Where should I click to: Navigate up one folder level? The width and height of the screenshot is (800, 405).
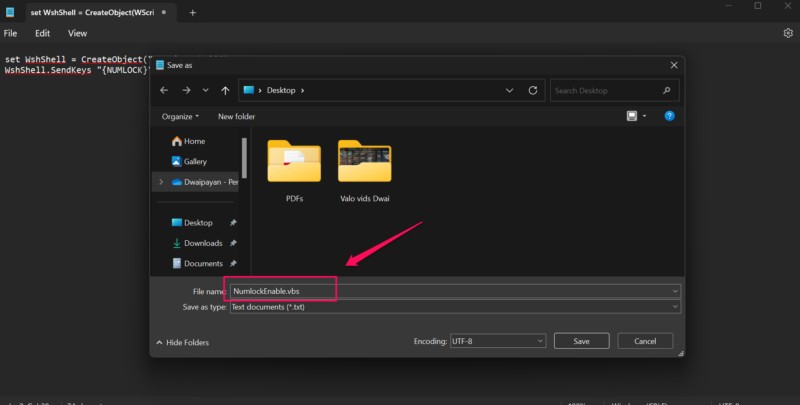pos(225,90)
